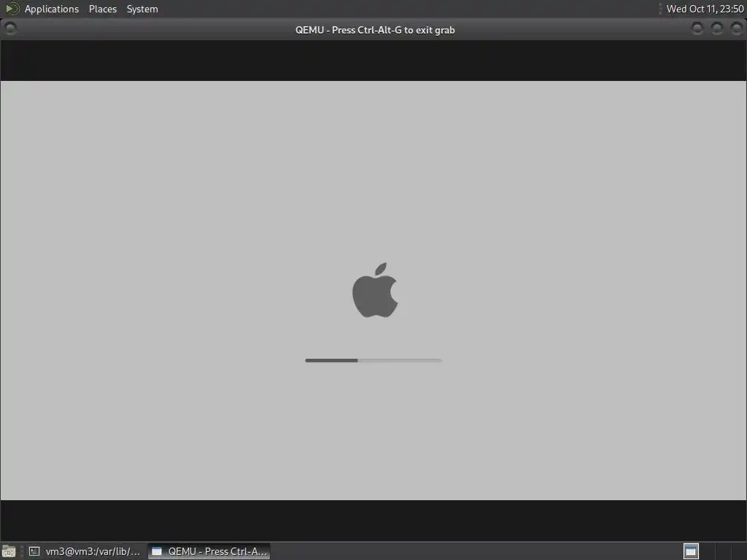The height and width of the screenshot is (560, 747).
Task: Click the show desktop icon in bottom panel
Action: (9, 551)
